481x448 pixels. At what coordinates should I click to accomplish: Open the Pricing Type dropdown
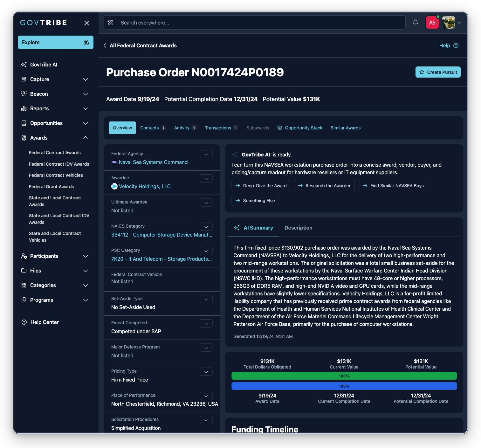(x=206, y=372)
